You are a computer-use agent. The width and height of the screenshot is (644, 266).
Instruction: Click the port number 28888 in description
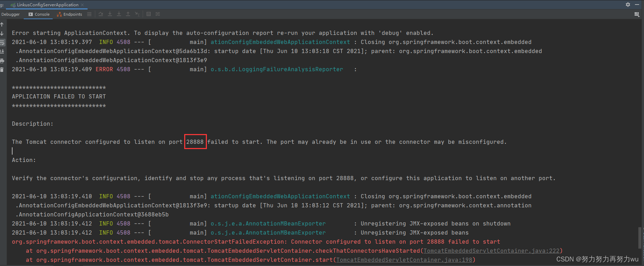[195, 142]
